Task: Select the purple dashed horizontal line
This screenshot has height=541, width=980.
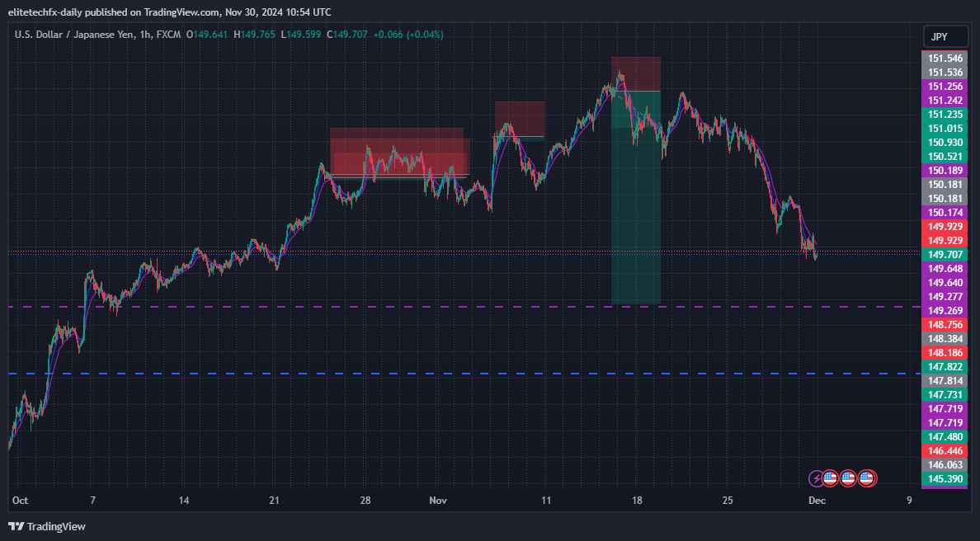Action: pyautogui.click(x=464, y=307)
